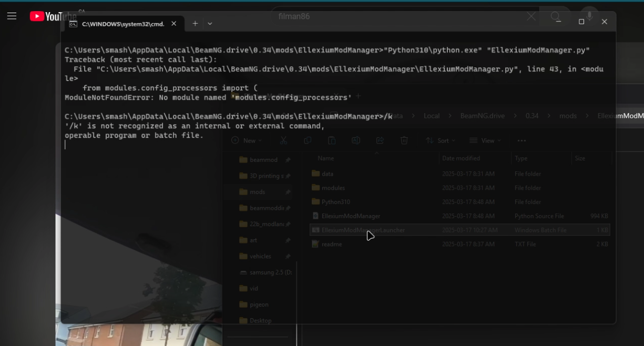Open beammod in the Explorer sidebar
Screen dimensions: 644x346
[263, 160]
